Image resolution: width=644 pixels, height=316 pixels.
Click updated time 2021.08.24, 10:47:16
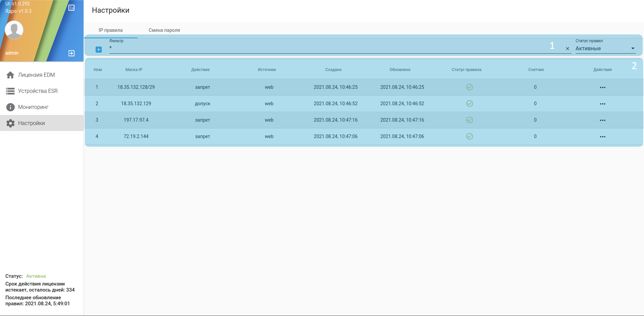click(402, 120)
